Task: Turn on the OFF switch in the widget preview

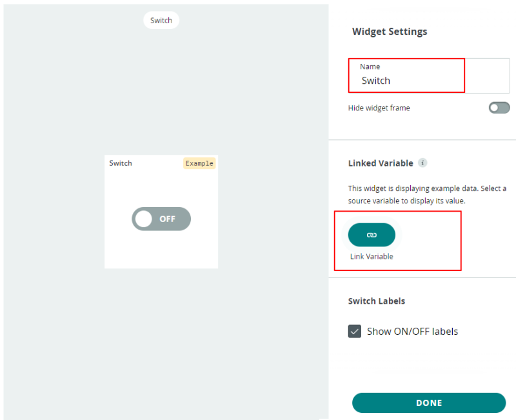Action: pos(161,219)
